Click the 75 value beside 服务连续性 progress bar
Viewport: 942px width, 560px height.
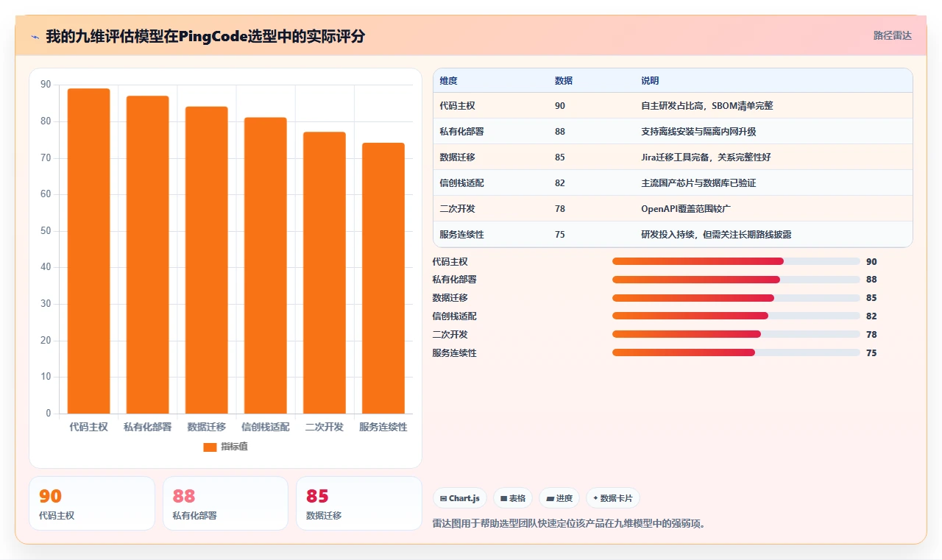point(871,352)
